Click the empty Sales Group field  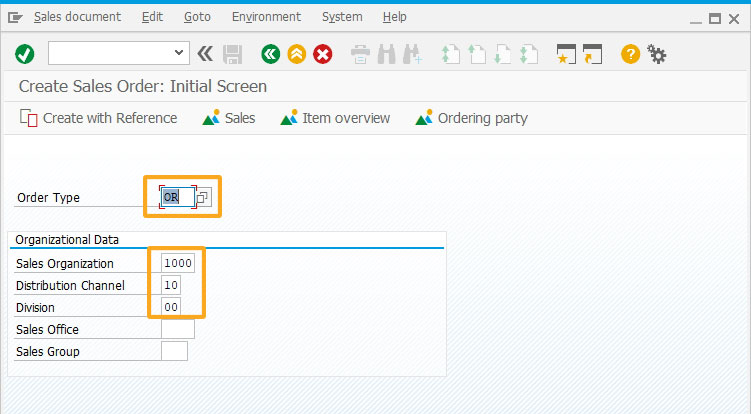(x=174, y=351)
